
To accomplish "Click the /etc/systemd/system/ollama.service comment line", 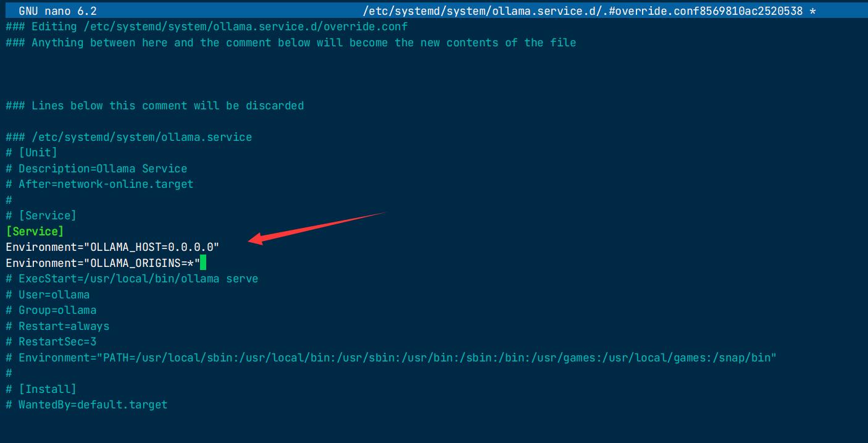I will click(129, 137).
